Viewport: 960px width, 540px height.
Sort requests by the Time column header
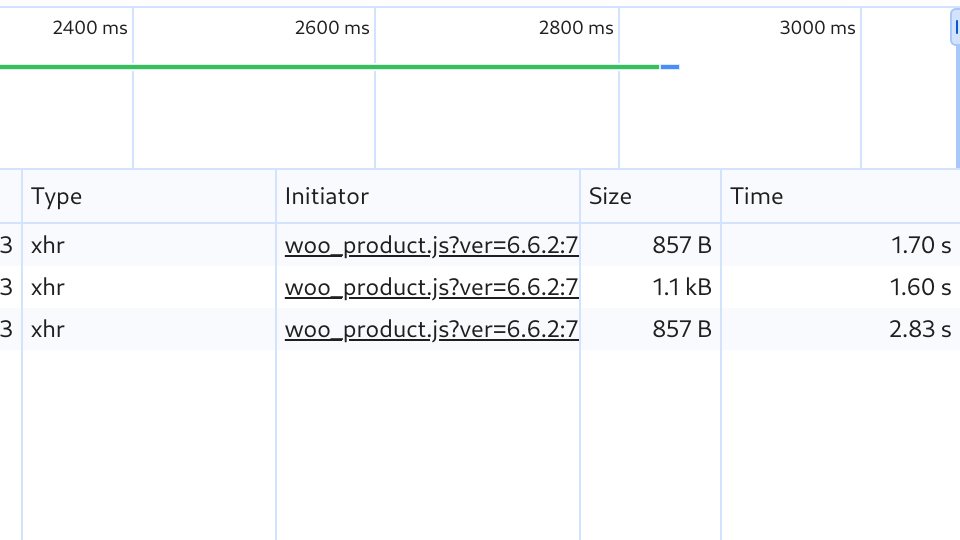click(841, 197)
